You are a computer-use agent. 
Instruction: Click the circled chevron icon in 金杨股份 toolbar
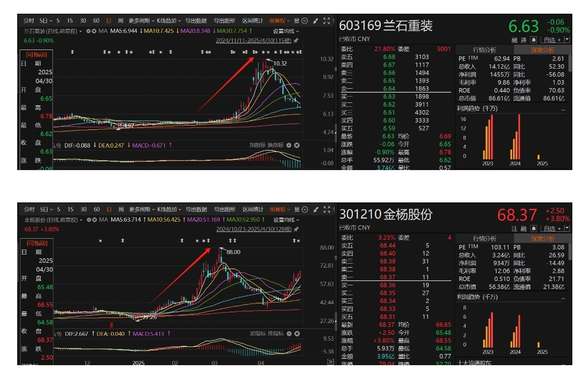pos(304,209)
